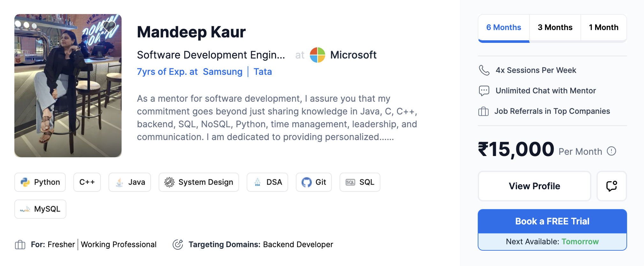
Task: Click the Python tag label text
Action: 47,182
